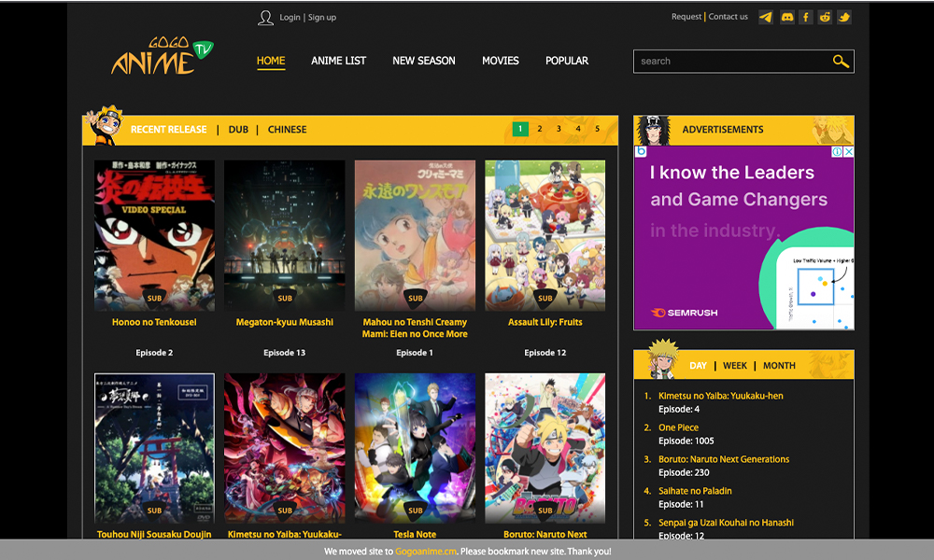This screenshot has height=560, width=934.
Task: Open the ANIME LIST menu
Action: [338, 61]
